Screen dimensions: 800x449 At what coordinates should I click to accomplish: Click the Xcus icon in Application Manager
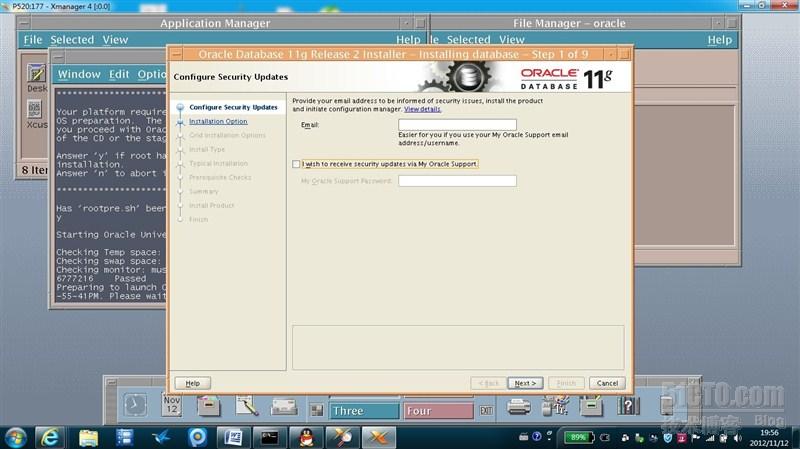(37, 114)
